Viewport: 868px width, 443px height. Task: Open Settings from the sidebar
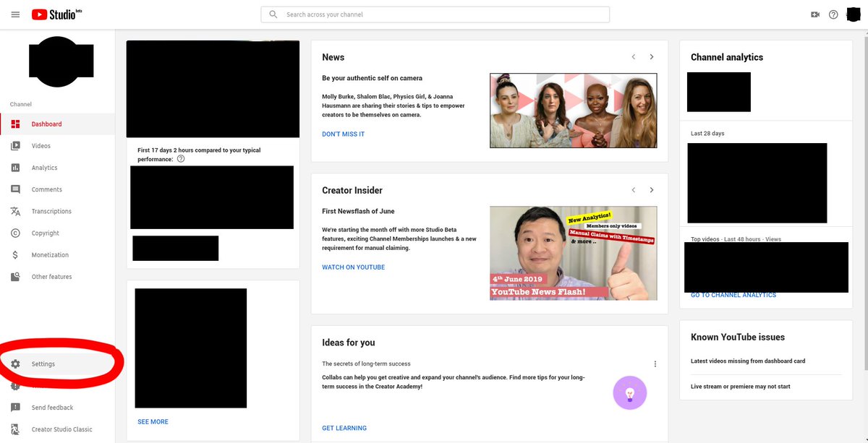[57, 364]
